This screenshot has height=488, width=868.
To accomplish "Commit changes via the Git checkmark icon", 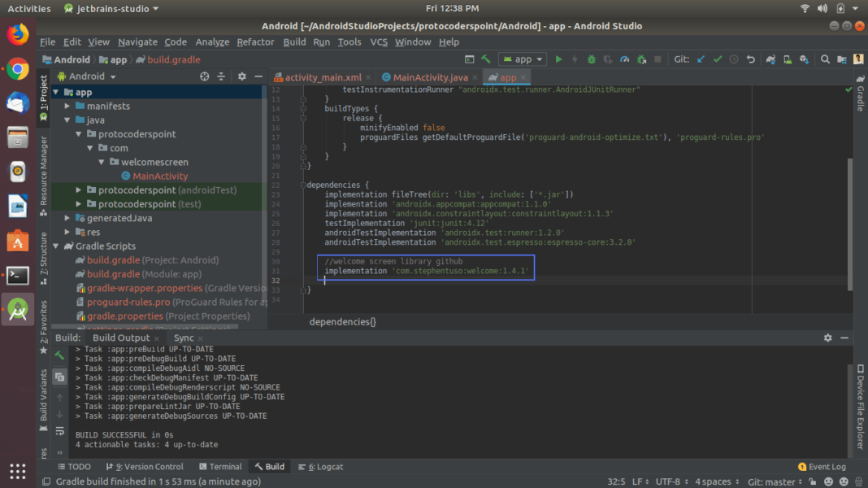I will coord(718,59).
